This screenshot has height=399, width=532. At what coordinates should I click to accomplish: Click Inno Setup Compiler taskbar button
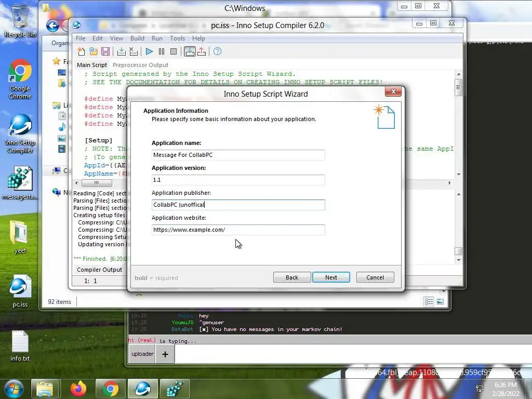(x=143, y=389)
